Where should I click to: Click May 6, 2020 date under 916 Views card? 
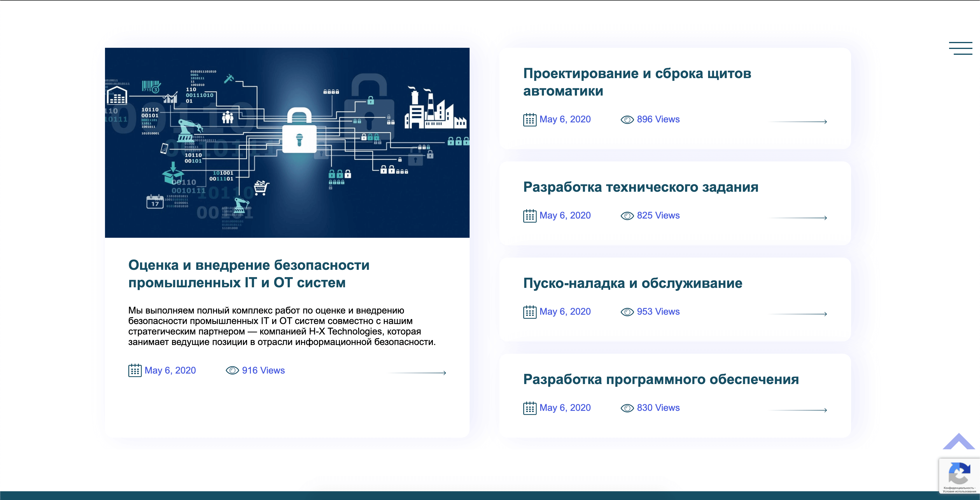point(170,370)
